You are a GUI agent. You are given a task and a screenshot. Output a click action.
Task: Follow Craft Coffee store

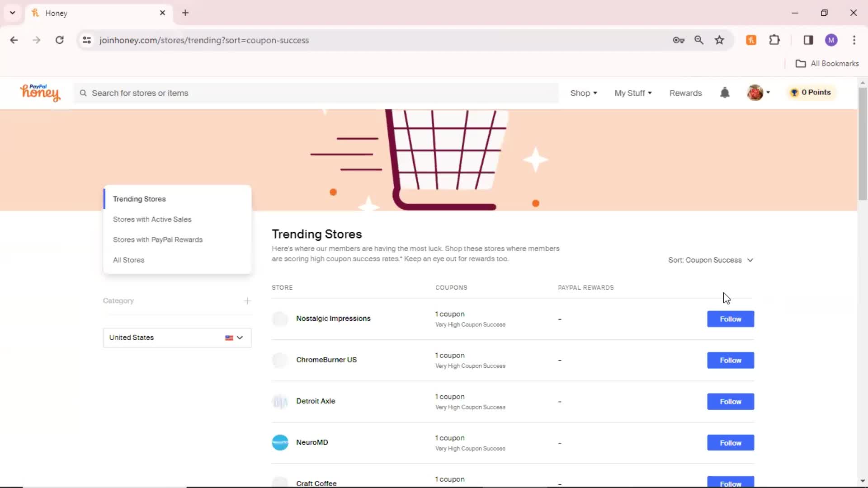731,482
